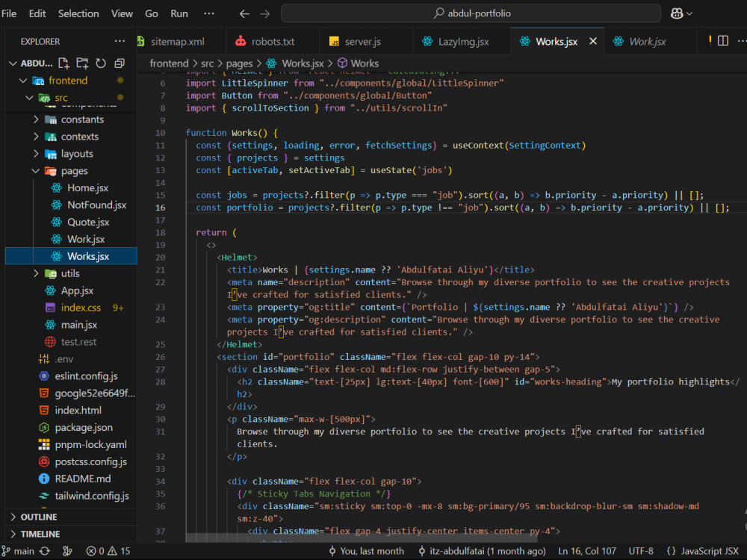Expand the TIMELINE section
The image size is (747, 560).
(x=72, y=535)
